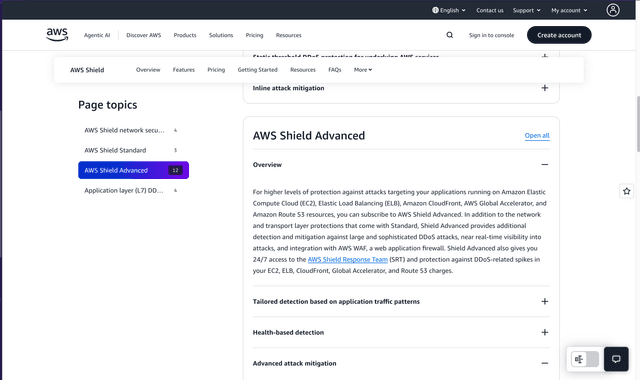The height and width of the screenshot is (380, 640).
Task: Click the globe language icon
Action: (435, 10)
